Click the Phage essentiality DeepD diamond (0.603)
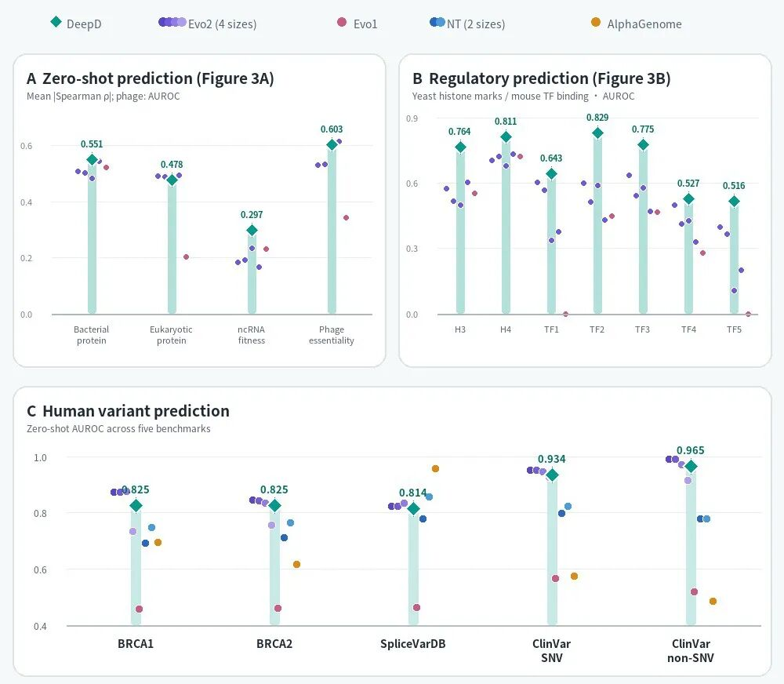 point(332,145)
